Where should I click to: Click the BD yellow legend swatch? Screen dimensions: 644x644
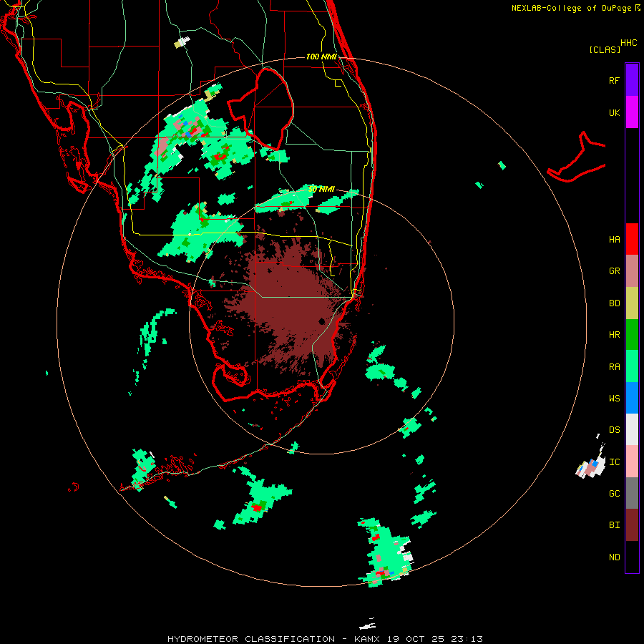(x=632, y=303)
